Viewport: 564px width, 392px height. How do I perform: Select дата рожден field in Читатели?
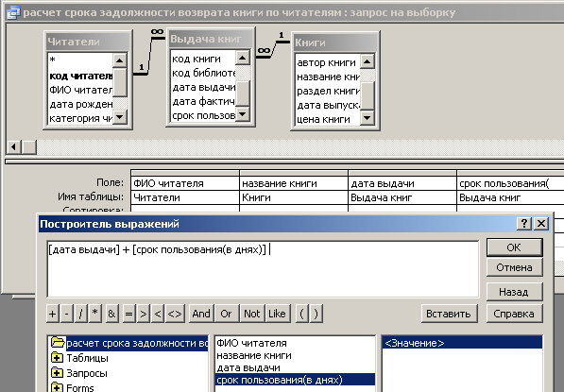click(80, 104)
